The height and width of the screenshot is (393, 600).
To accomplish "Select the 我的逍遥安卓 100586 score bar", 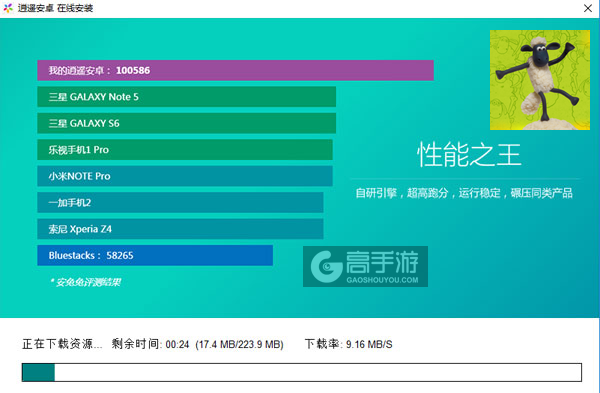I will [x=235, y=70].
